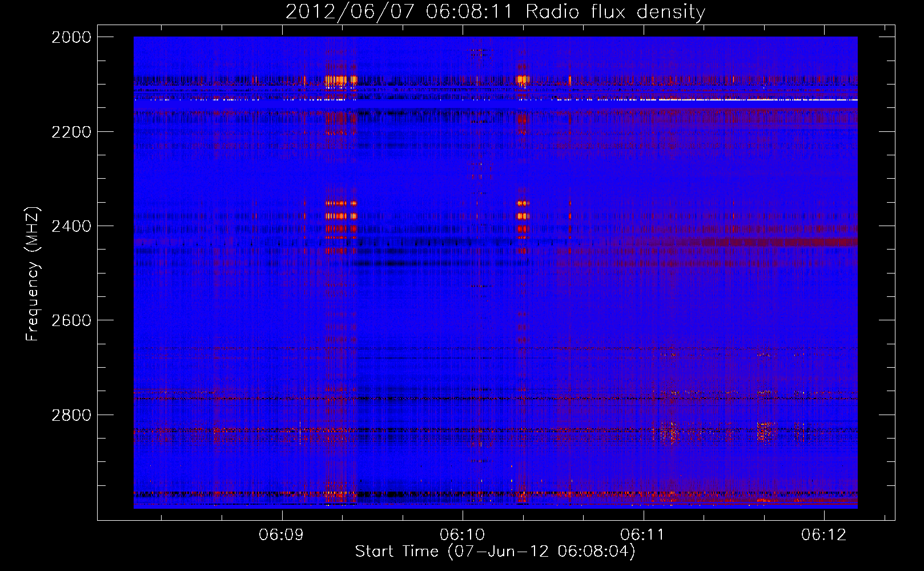Click the '06:09' time tick label
924x571 pixels.
click(x=281, y=535)
